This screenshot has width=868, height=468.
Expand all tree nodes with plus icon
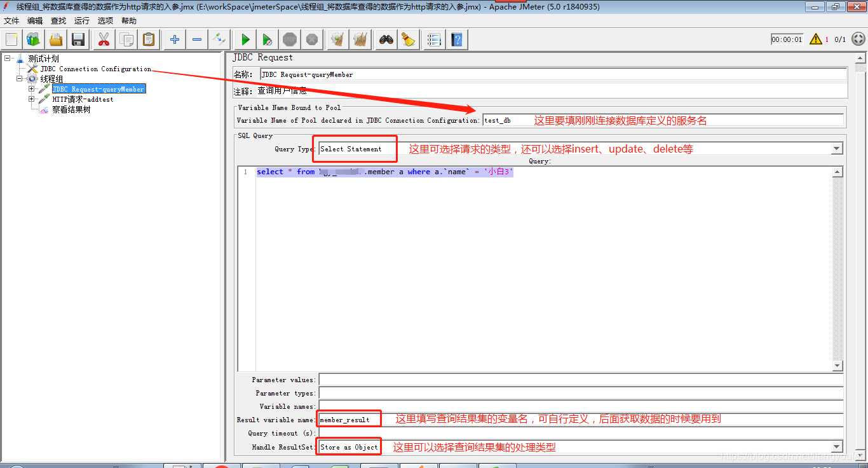175,39
